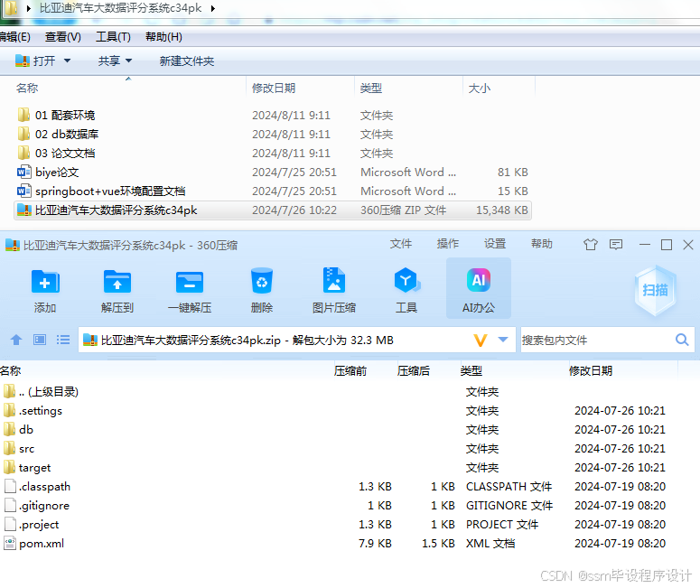700x588 pixels.
Task: Open the 工具(T) menu
Action: (113, 37)
